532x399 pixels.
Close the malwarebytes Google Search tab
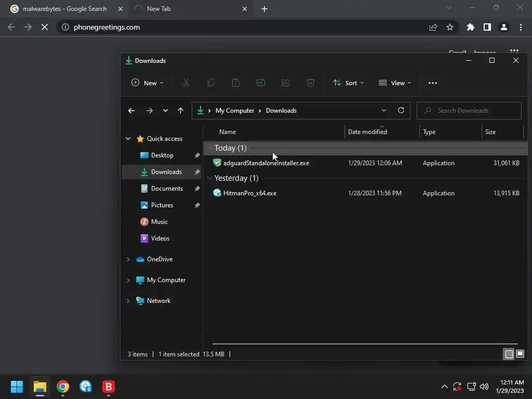coord(120,9)
